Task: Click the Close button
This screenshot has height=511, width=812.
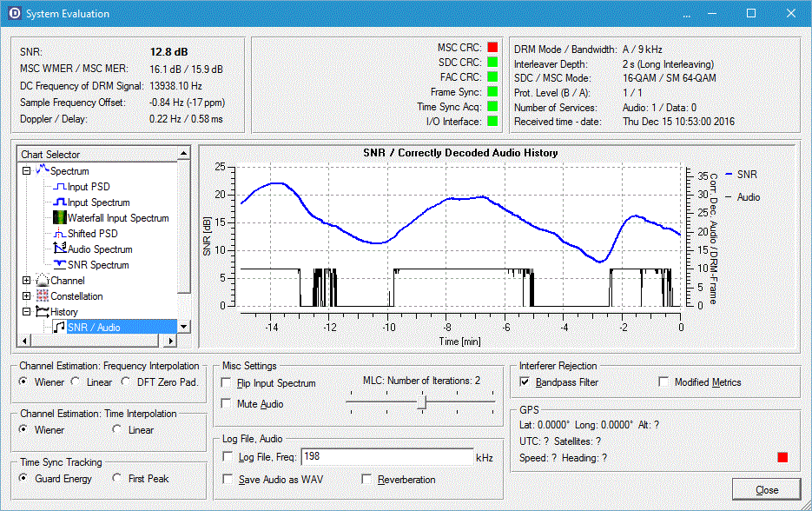Action: click(x=767, y=490)
